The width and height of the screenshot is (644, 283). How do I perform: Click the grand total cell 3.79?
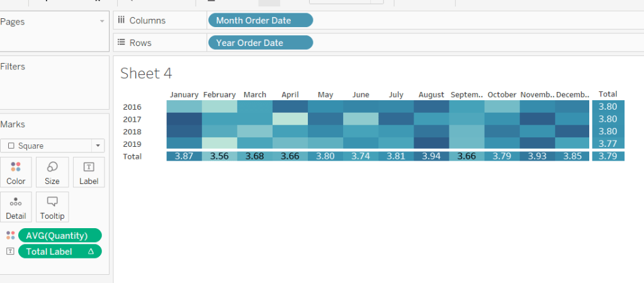[x=608, y=156]
